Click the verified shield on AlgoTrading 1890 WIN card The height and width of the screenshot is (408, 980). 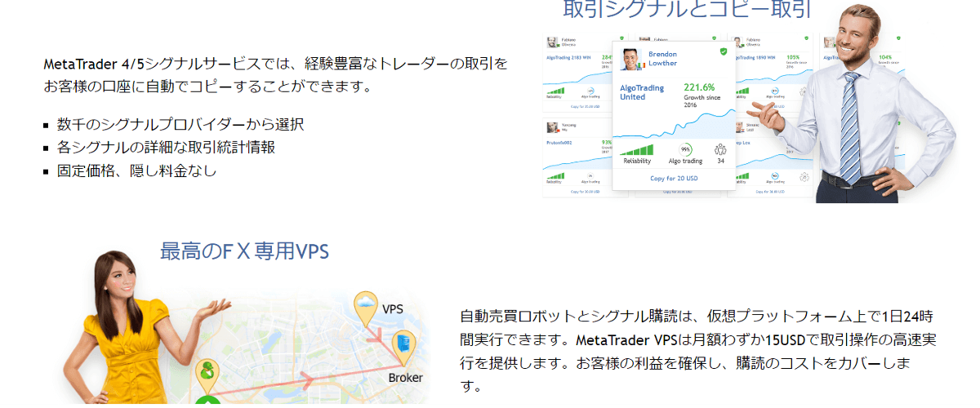[806, 38]
